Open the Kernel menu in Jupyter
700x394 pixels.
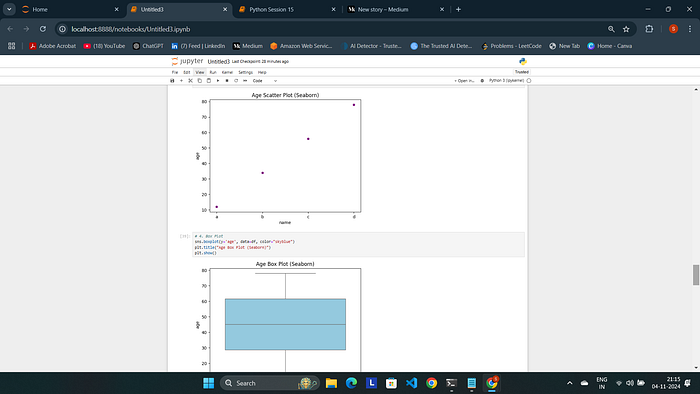227,72
